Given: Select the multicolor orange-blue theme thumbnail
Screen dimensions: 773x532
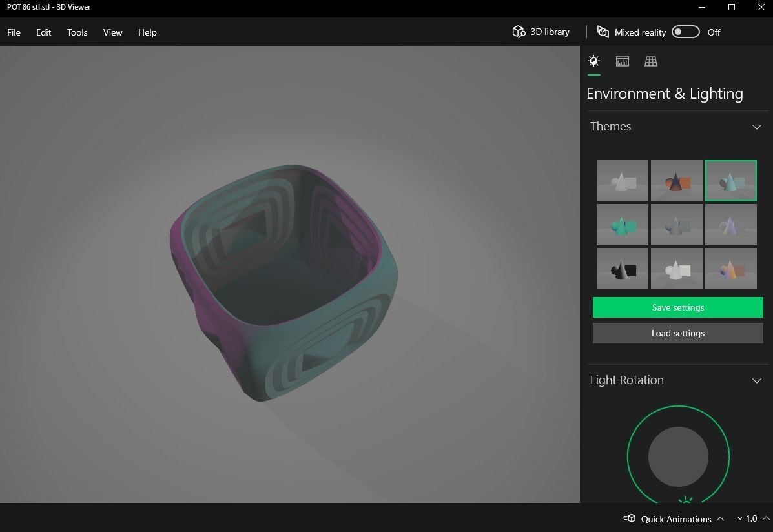Looking at the screenshot, I should [730, 269].
